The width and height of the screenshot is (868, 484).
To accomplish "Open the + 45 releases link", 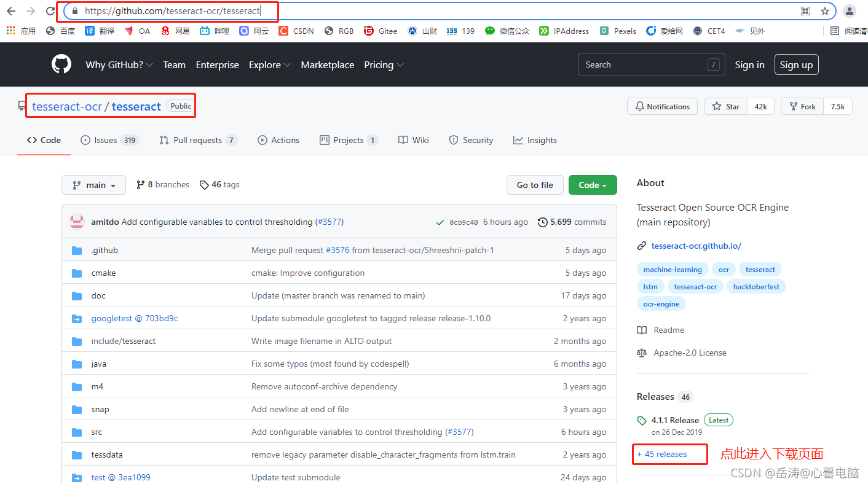I will [x=662, y=454].
